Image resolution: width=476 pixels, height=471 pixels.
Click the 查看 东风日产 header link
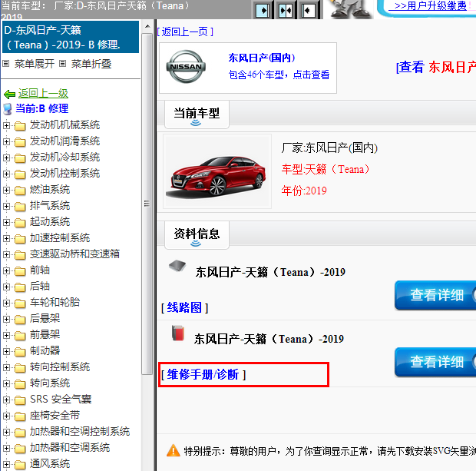click(x=436, y=67)
